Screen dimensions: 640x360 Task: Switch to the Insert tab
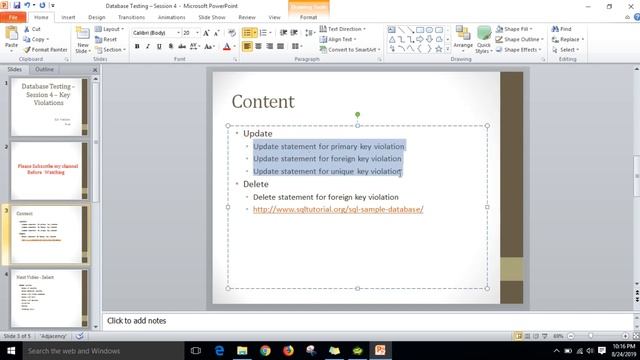tap(68, 17)
